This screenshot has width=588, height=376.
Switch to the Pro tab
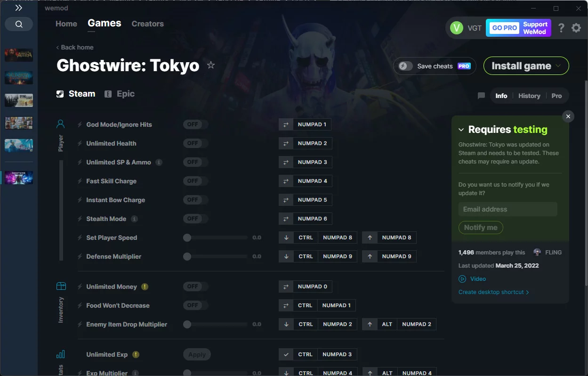[x=556, y=96]
